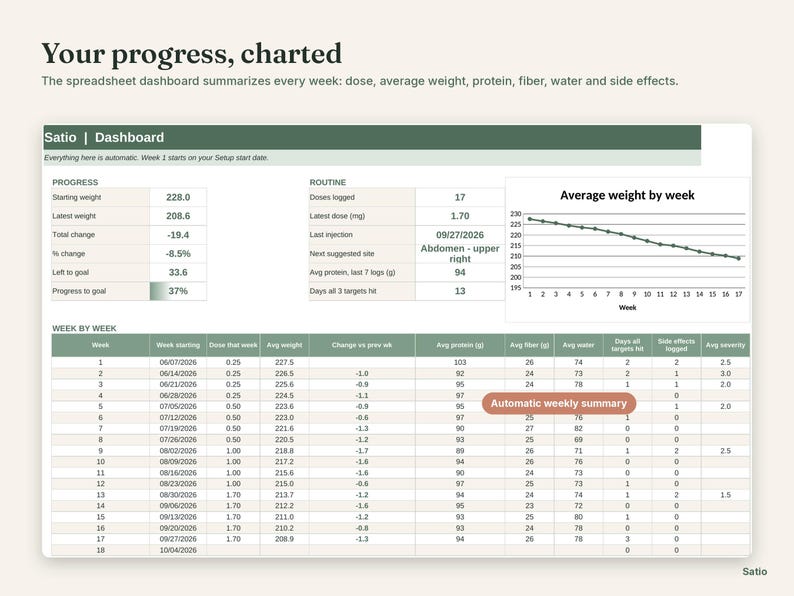The image size is (794, 596).
Task: Select the PROGRESS section heading
Action: [75, 182]
